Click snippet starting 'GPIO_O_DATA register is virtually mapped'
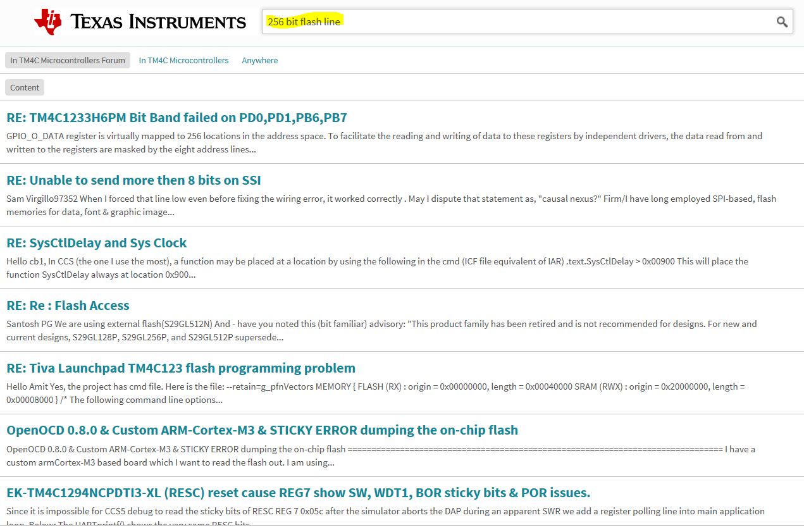The width and height of the screenshot is (804, 532). [x=385, y=143]
